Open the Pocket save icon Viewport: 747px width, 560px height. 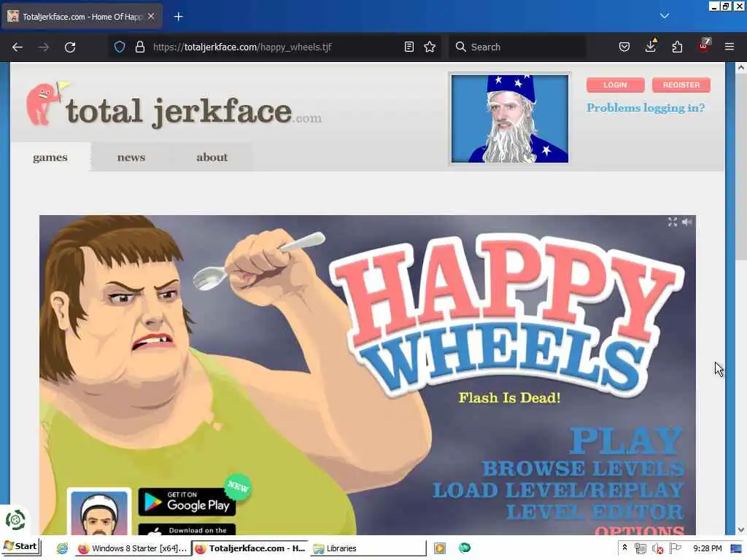coord(624,47)
